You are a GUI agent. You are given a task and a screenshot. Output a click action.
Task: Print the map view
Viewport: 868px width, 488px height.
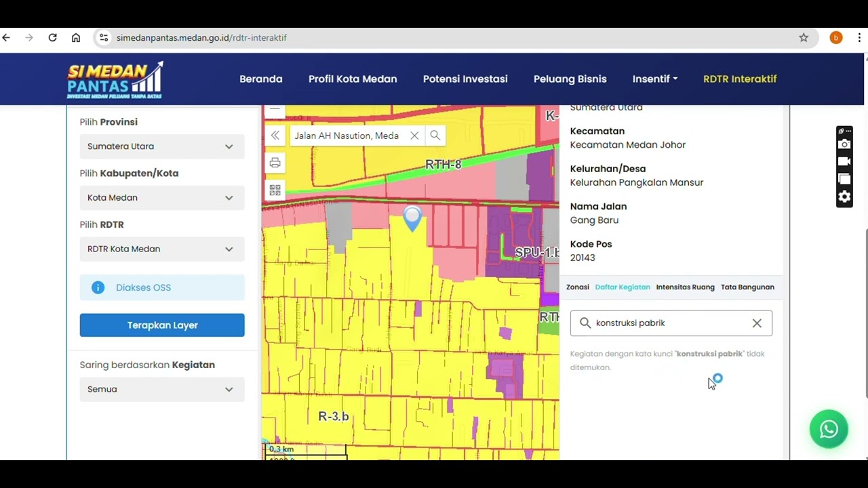click(x=275, y=163)
